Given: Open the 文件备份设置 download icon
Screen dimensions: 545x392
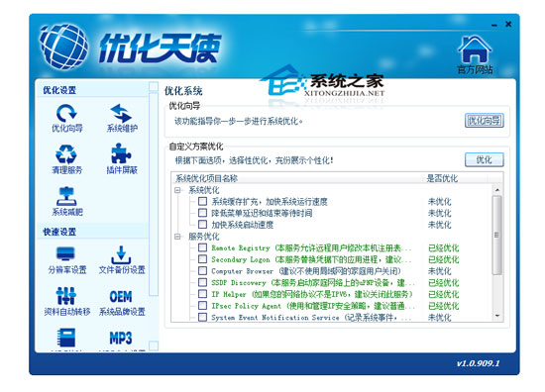Looking at the screenshot, I should coord(122,259).
